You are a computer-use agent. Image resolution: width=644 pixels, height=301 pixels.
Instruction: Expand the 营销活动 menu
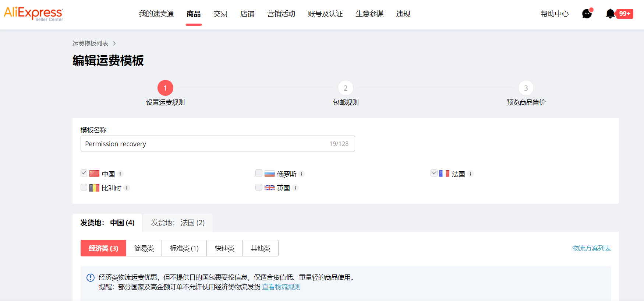[281, 14]
